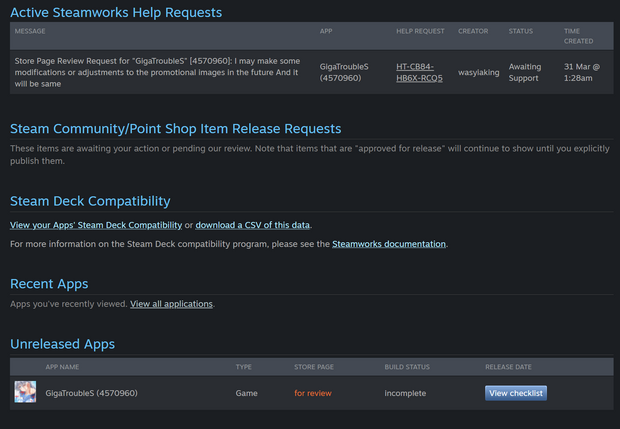The width and height of the screenshot is (620, 429).
Task: Click the 'for review' store page status
Action: click(313, 393)
